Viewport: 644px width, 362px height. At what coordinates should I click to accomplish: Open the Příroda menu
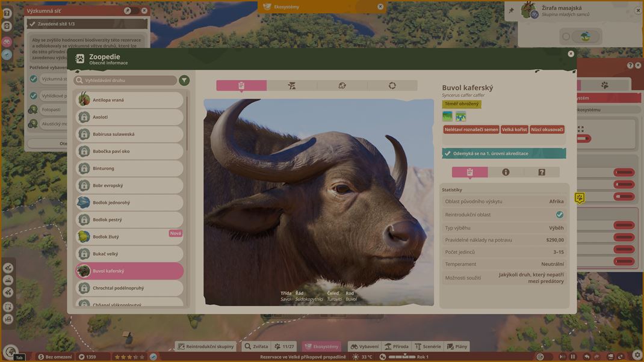[397, 346]
